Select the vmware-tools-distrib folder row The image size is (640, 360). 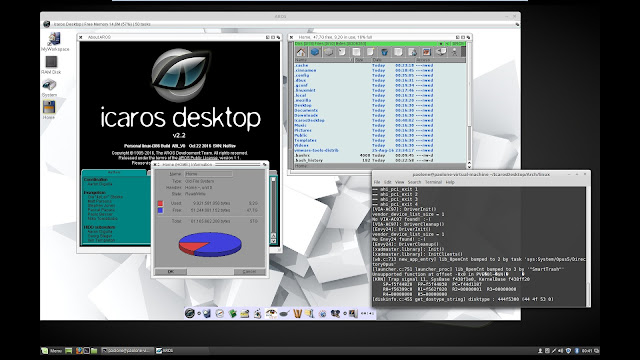[380, 150]
